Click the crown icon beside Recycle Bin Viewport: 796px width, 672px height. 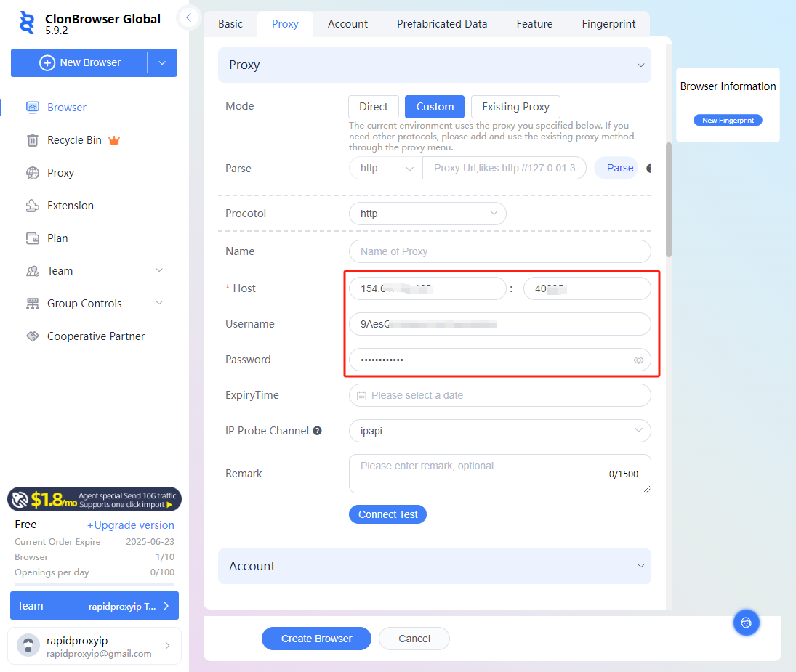pyautogui.click(x=114, y=140)
